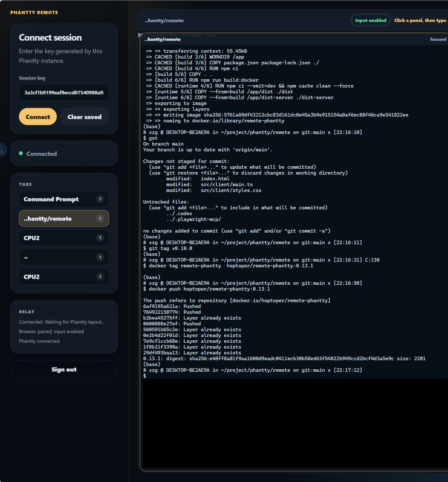Click the terminal prompt at the last $ line
Image resolution: width=448 pixels, height=482 pixels.
click(145, 376)
